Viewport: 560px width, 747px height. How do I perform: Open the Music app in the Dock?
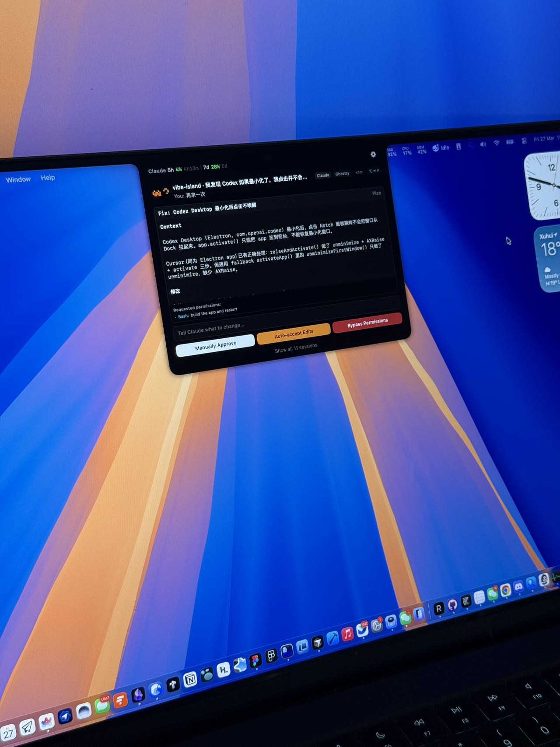[x=347, y=633]
